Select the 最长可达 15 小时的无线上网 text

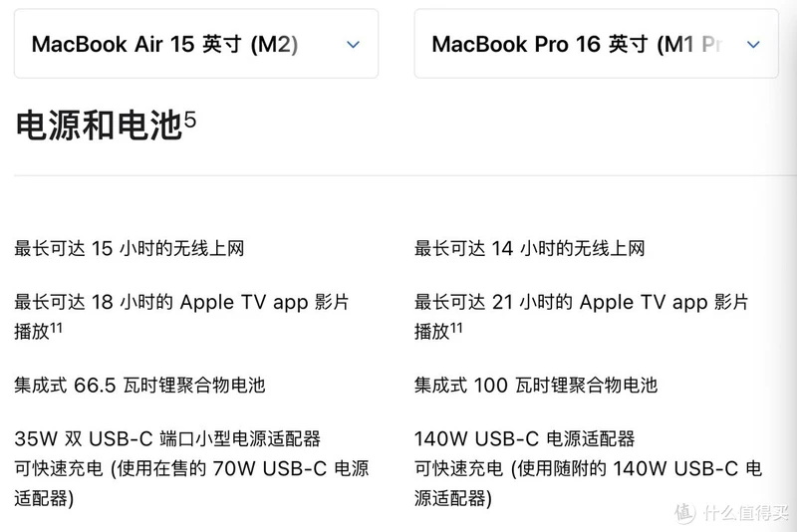pos(130,248)
